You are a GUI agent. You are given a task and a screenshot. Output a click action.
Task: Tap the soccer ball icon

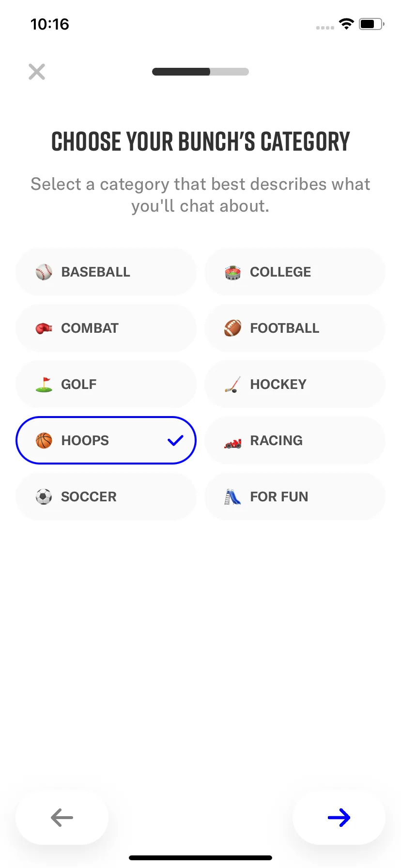(44, 497)
